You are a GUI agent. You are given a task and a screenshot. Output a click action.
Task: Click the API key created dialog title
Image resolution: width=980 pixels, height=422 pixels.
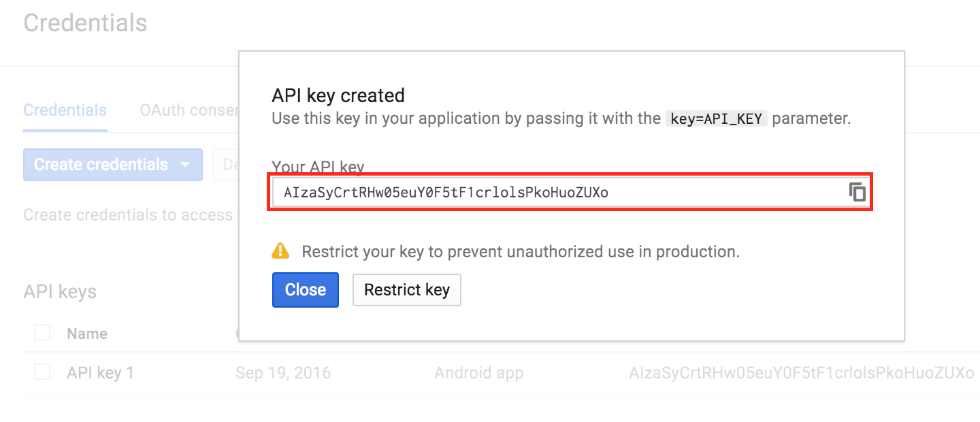[338, 95]
